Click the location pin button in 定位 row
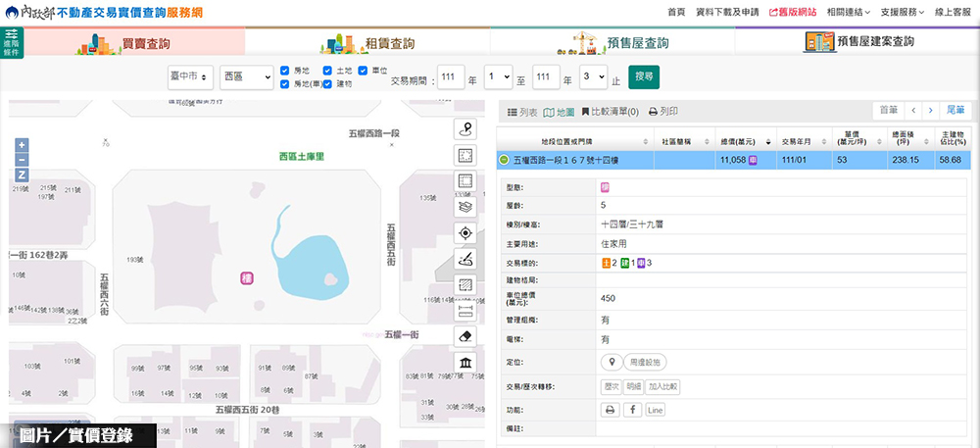This screenshot has width=980, height=448. [x=612, y=363]
